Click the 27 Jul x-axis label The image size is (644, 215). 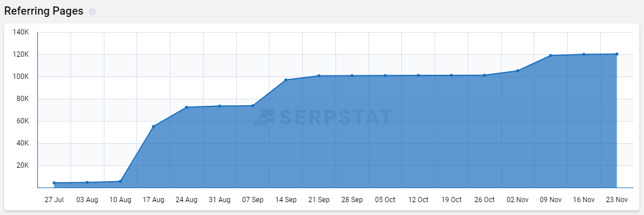click(x=54, y=200)
